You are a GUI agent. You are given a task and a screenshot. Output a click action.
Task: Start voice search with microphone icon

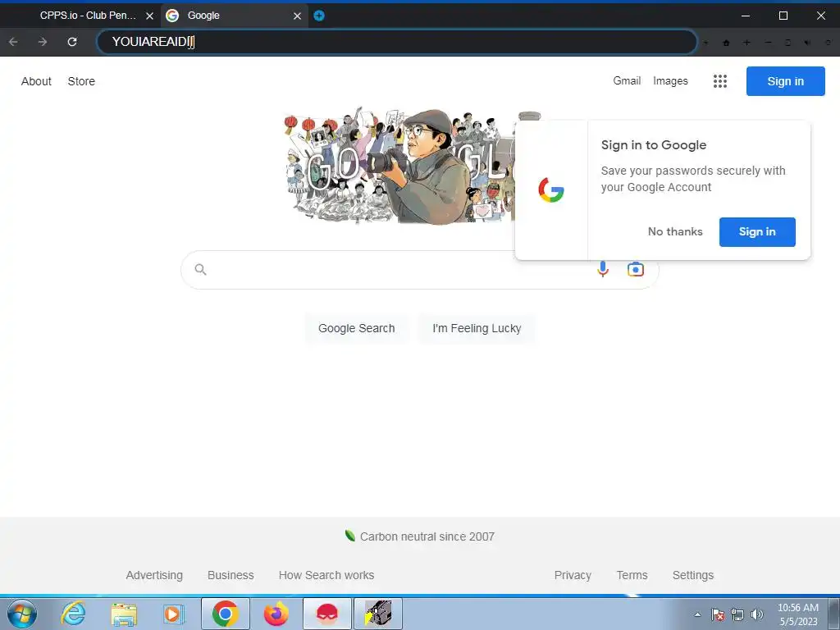point(603,269)
